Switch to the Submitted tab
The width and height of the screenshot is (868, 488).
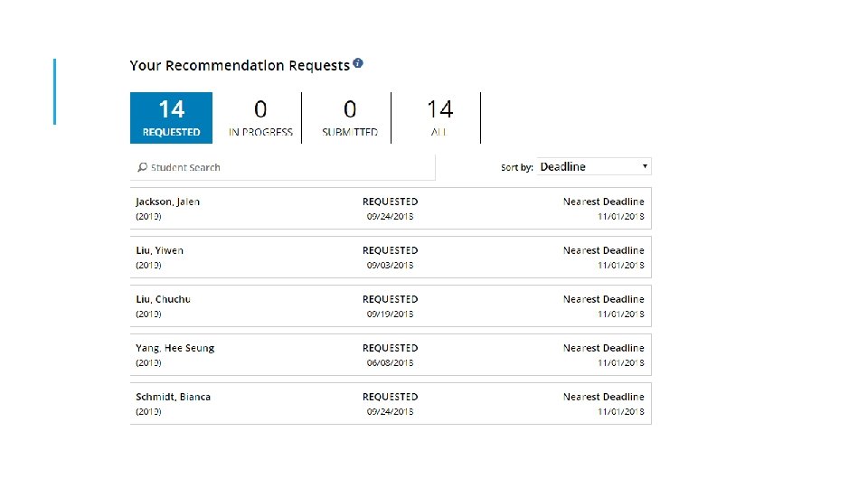[x=350, y=117]
